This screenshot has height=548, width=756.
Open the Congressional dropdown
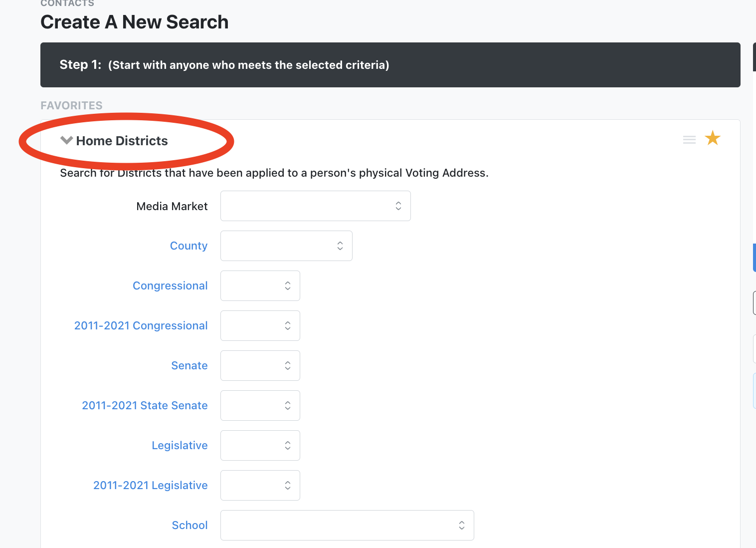tap(260, 285)
